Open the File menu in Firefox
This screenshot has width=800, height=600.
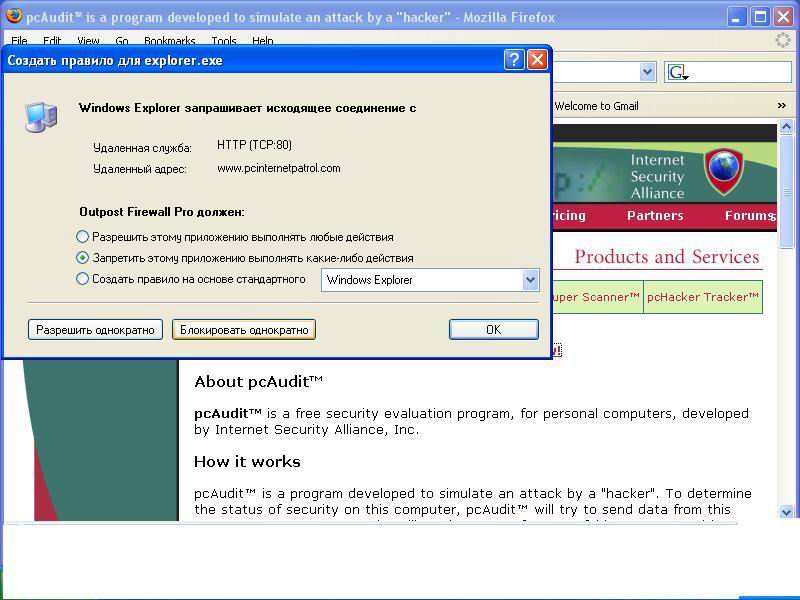tap(19, 40)
